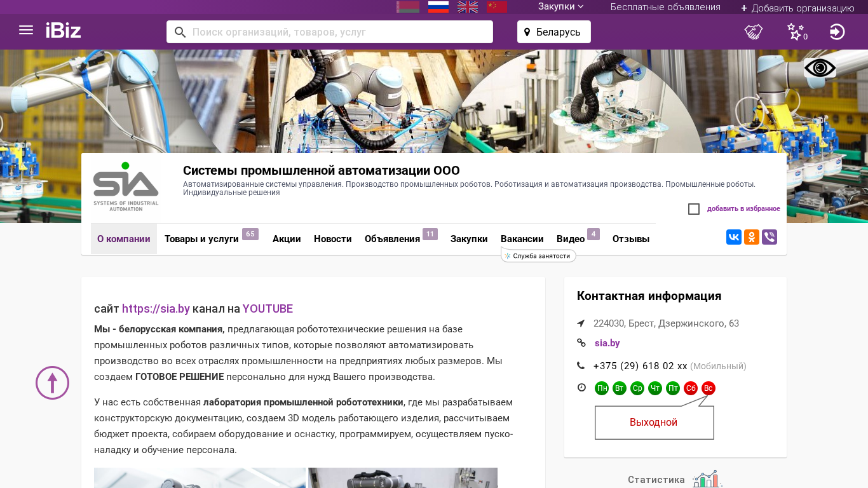Click the company name Системы промышленной автоматизации ООО
868x488 pixels.
[x=322, y=170]
